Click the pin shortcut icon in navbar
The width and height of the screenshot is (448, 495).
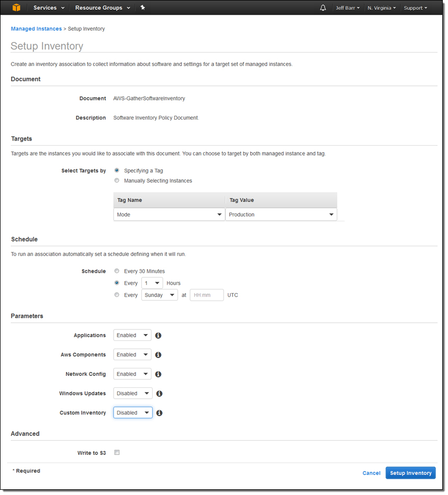[143, 8]
